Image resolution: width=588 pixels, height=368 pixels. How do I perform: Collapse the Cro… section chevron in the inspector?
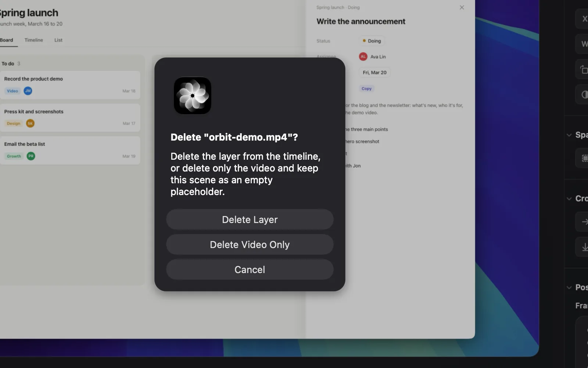(x=569, y=199)
